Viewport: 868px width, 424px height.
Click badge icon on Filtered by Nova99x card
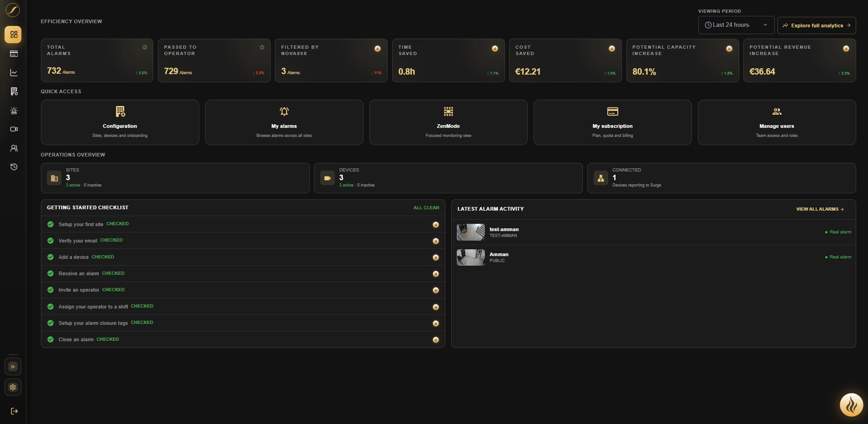378,49
